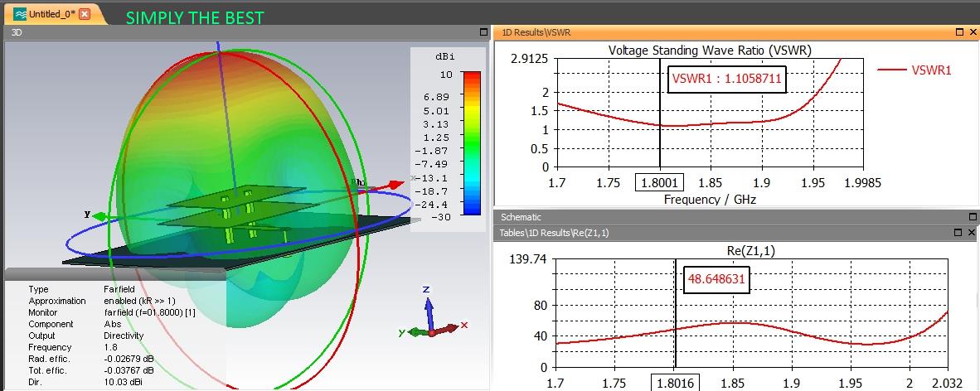Click the 48.648631 marker value box
980x391 pixels.
716,278
